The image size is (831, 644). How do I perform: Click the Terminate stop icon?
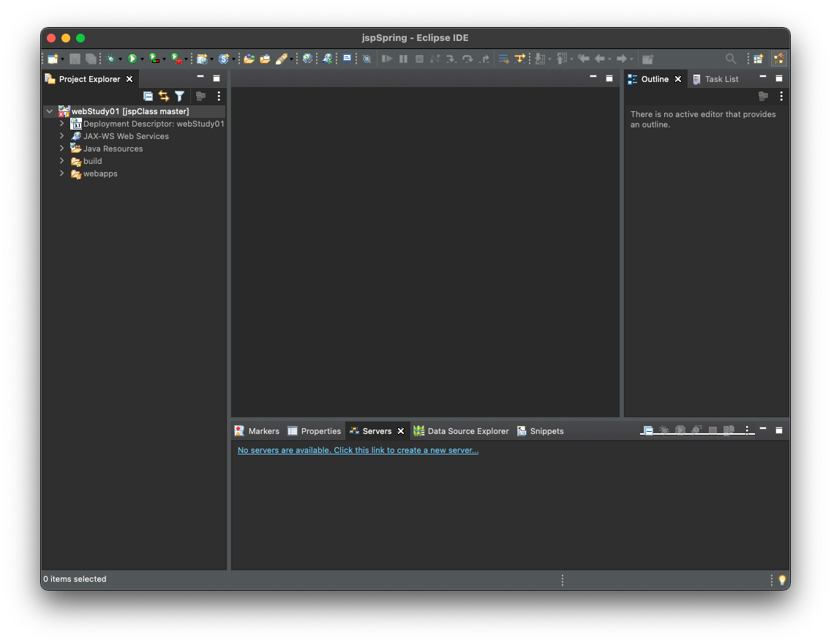pyautogui.click(x=419, y=59)
